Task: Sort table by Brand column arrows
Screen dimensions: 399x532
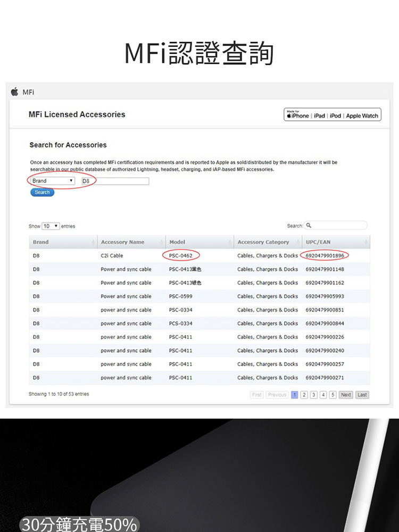Action: click(x=93, y=243)
